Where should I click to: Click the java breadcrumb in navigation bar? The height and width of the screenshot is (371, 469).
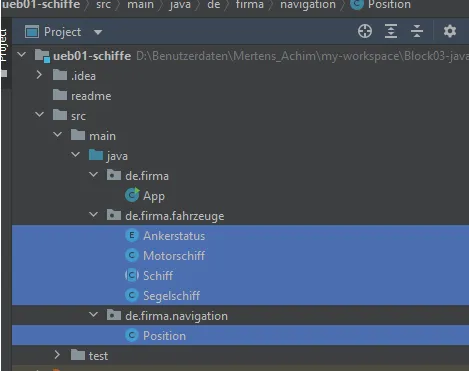click(x=180, y=5)
